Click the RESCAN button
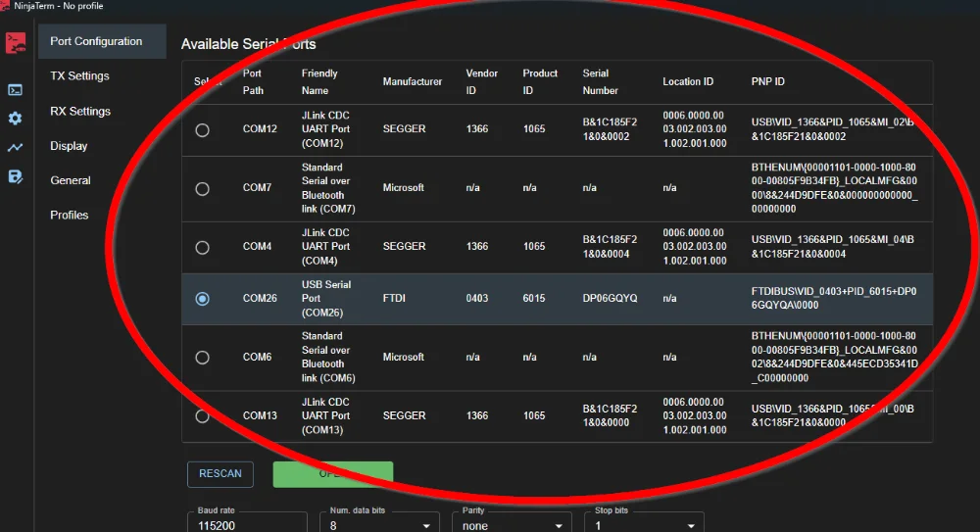This screenshot has height=532, width=980. (x=220, y=474)
